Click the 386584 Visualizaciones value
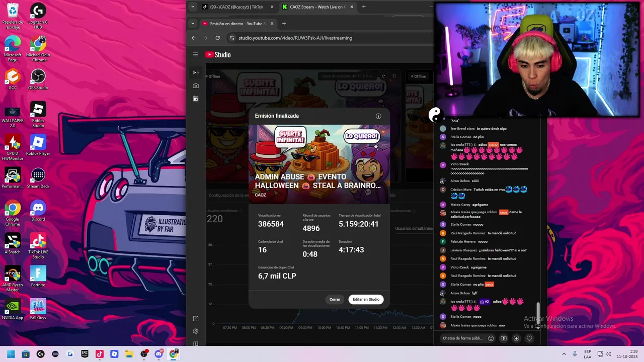Screen dimensions: 644x362 (271, 224)
